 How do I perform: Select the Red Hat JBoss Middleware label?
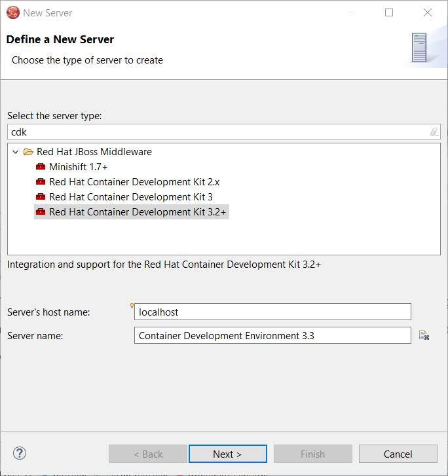[x=94, y=152]
